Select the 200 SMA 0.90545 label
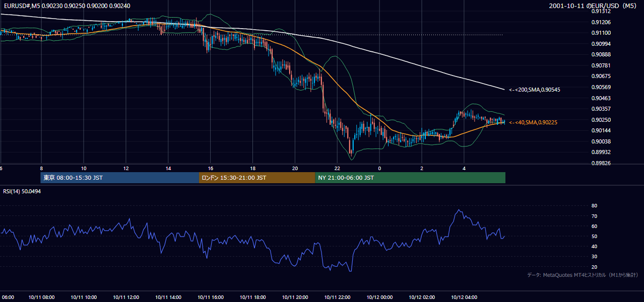The height and width of the screenshot is (302, 644). pyautogui.click(x=535, y=90)
